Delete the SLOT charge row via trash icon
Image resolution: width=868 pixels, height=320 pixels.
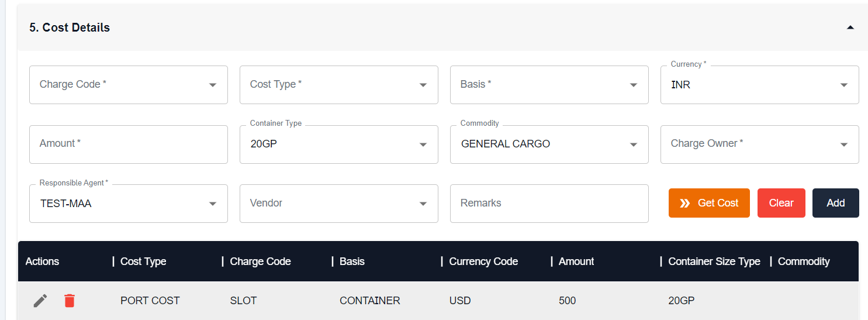pos(70,301)
